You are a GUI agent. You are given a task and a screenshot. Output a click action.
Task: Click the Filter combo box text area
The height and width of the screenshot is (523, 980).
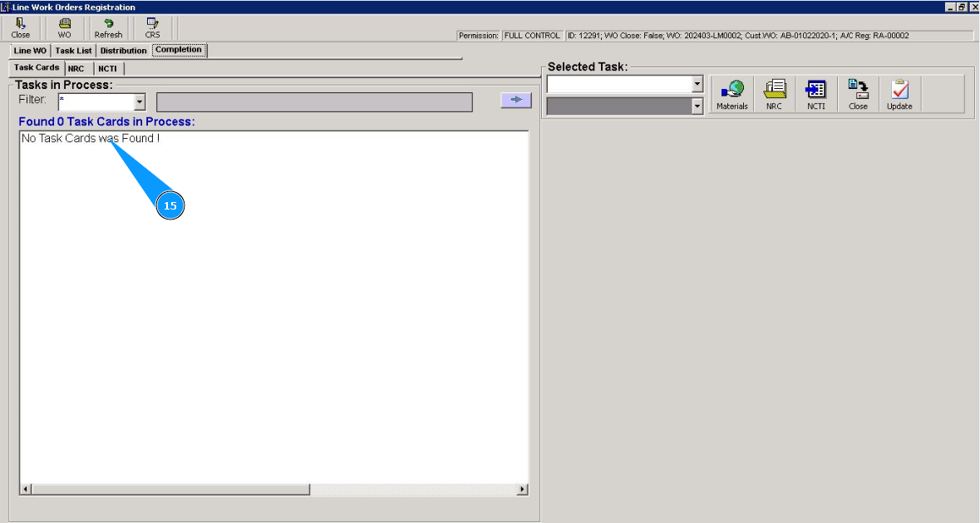pyautogui.click(x=96, y=101)
